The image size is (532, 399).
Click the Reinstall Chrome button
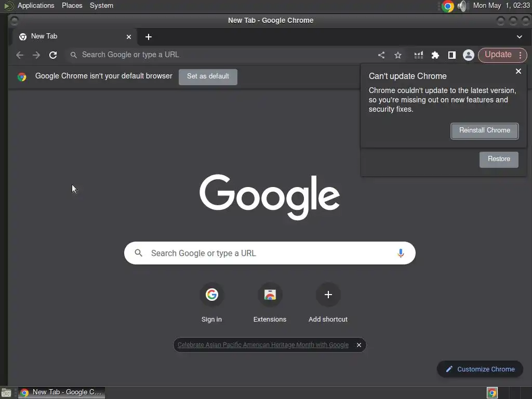(x=485, y=131)
